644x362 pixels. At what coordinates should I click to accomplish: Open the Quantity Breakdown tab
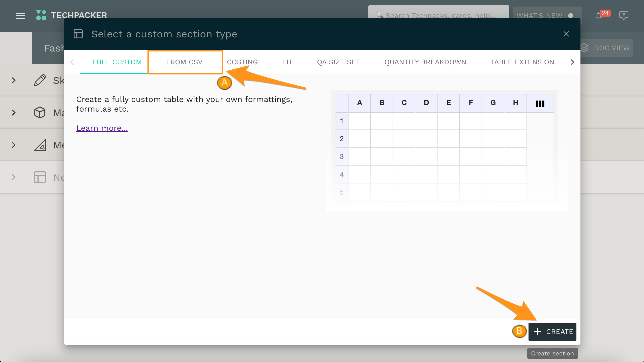point(425,62)
